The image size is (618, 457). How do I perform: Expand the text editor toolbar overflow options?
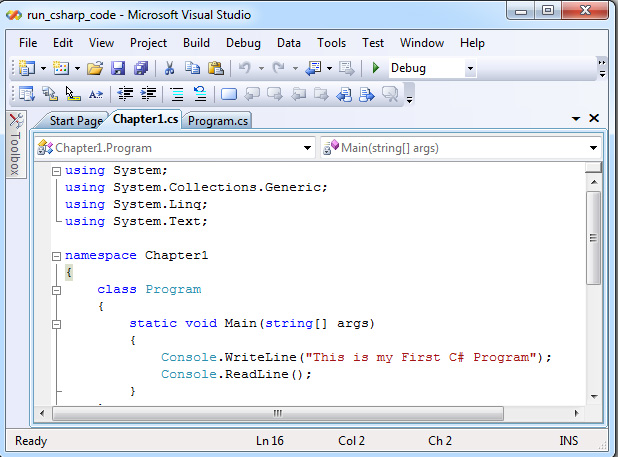tap(410, 95)
